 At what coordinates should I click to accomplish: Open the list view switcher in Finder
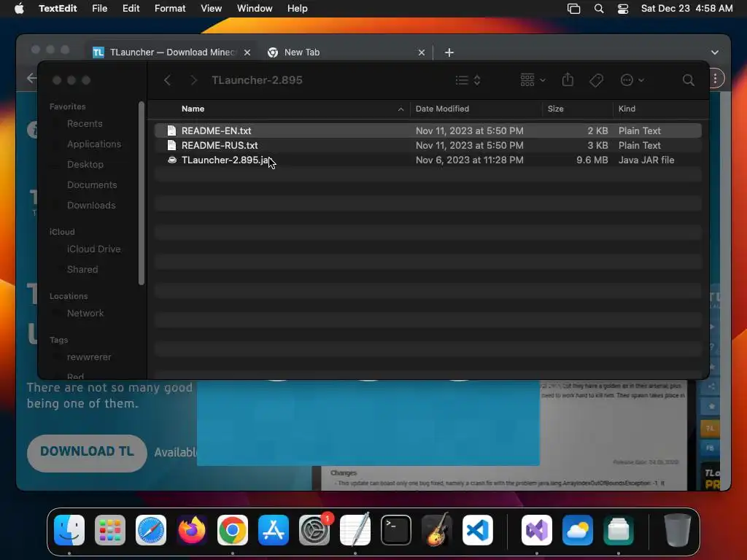[468, 80]
